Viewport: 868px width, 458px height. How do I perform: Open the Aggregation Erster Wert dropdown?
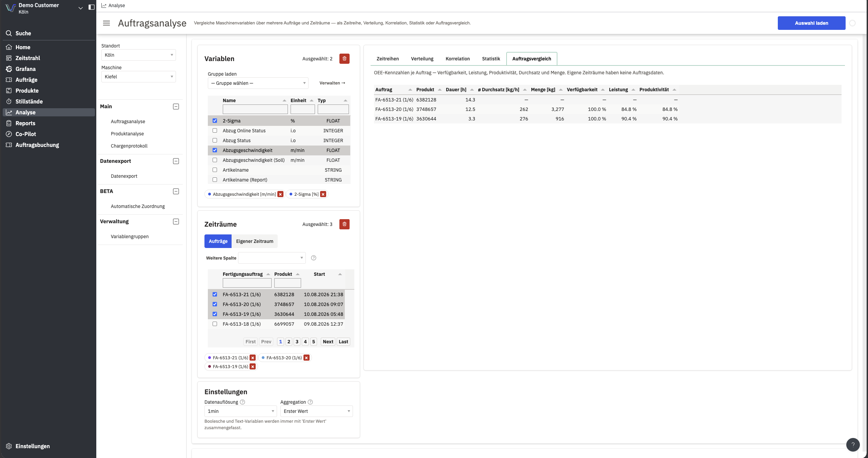point(317,411)
